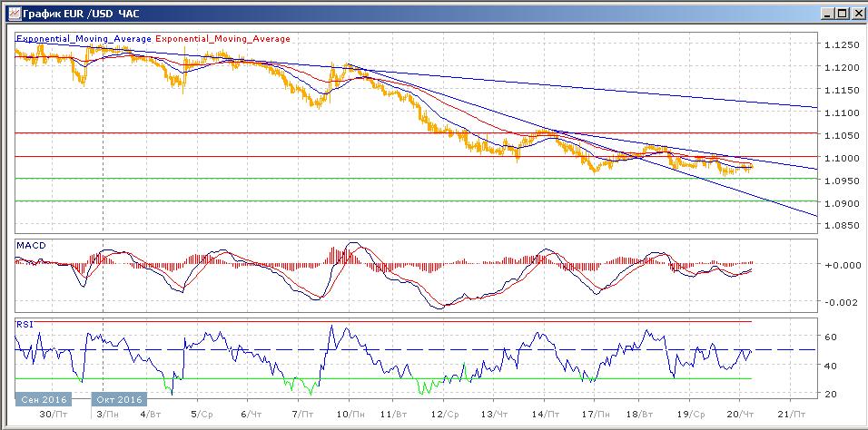Click the 19/Ср date label

click(x=690, y=414)
